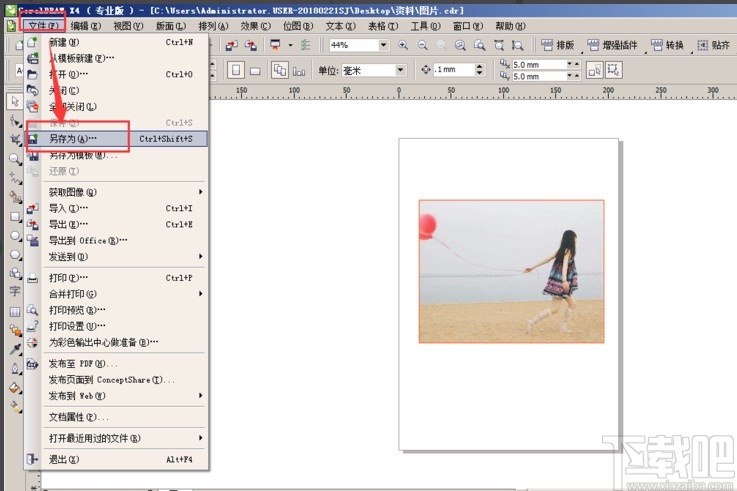737x491 pixels.
Task: Click the zoom to page width icon
Action: [x=517, y=45]
